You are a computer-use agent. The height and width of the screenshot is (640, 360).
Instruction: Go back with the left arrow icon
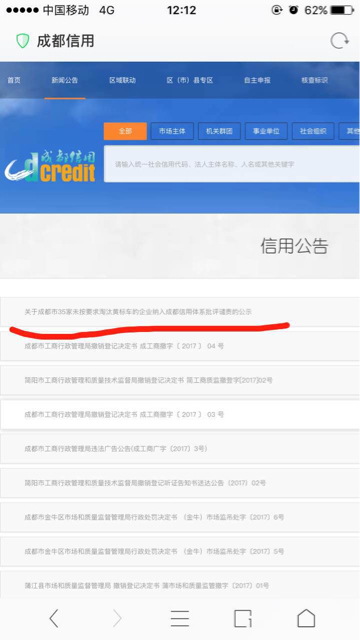[x=54, y=618]
